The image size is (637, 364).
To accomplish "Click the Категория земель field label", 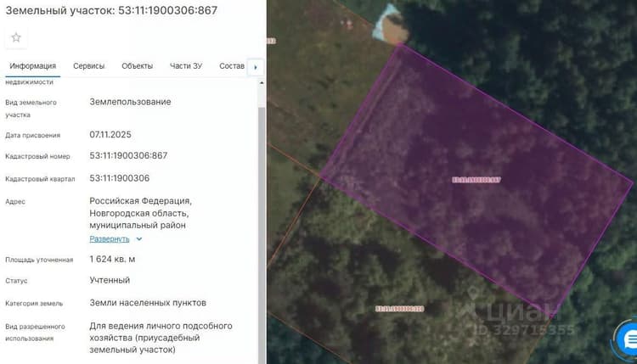I will click(34, 303).
